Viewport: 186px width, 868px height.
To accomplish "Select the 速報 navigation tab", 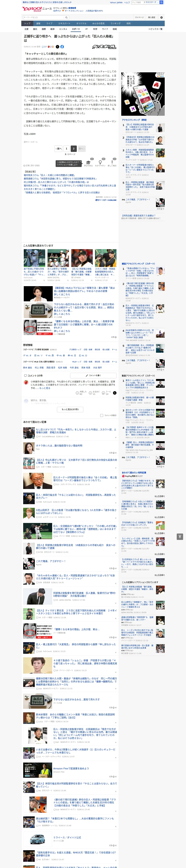I will pos(38,24).
